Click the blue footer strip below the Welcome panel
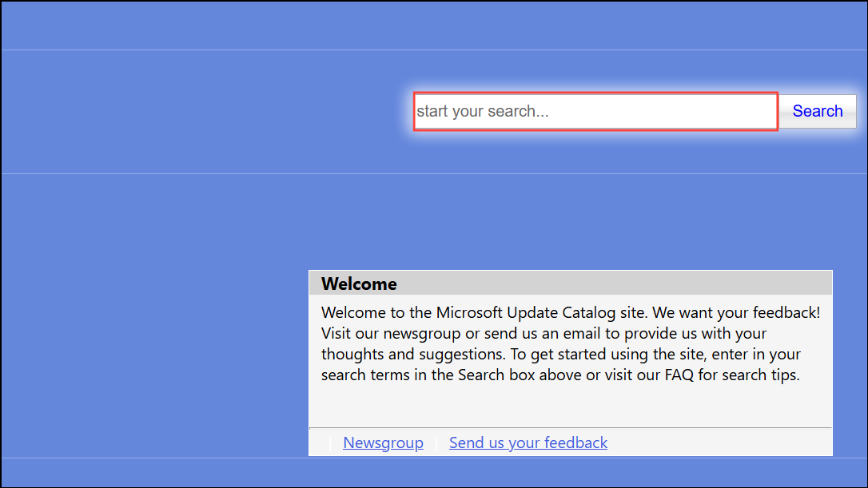The height and width of the screenshot is (488, 868). tap(434, 472)
